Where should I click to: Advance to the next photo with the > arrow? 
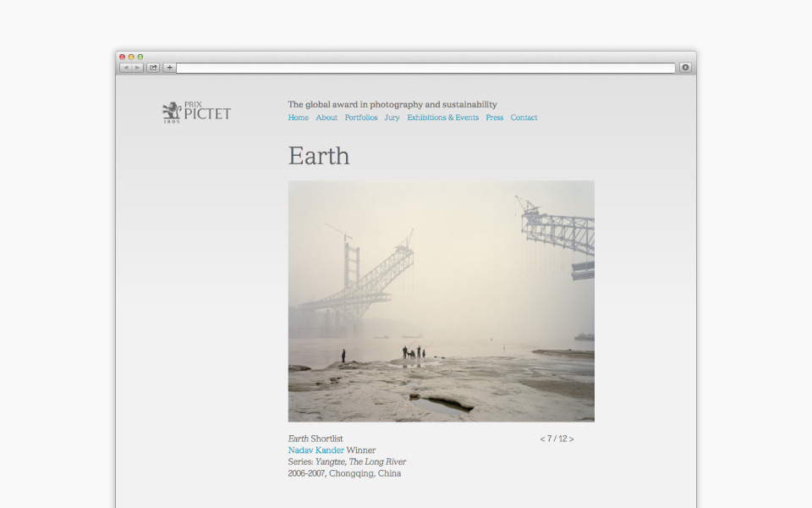tap(573, 439)
